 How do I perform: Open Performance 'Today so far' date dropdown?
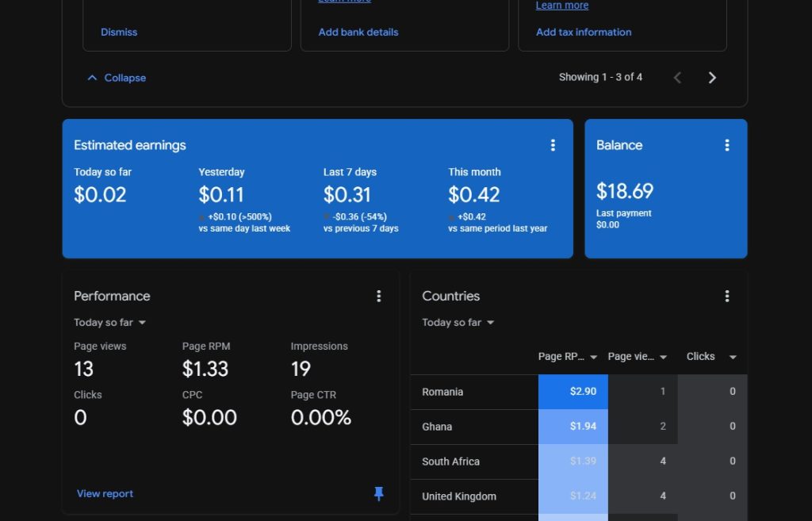point(110,323)
